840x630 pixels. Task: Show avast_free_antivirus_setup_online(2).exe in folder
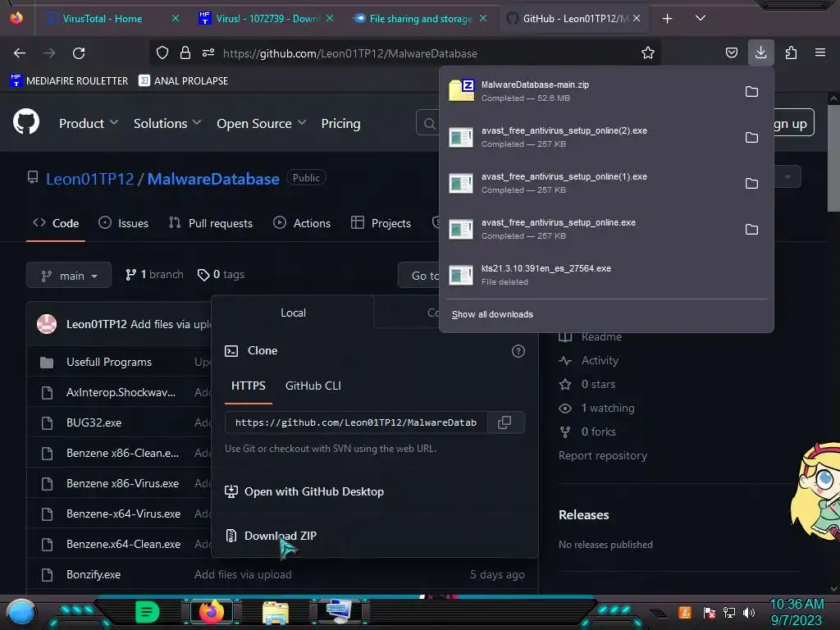point(751,138)
